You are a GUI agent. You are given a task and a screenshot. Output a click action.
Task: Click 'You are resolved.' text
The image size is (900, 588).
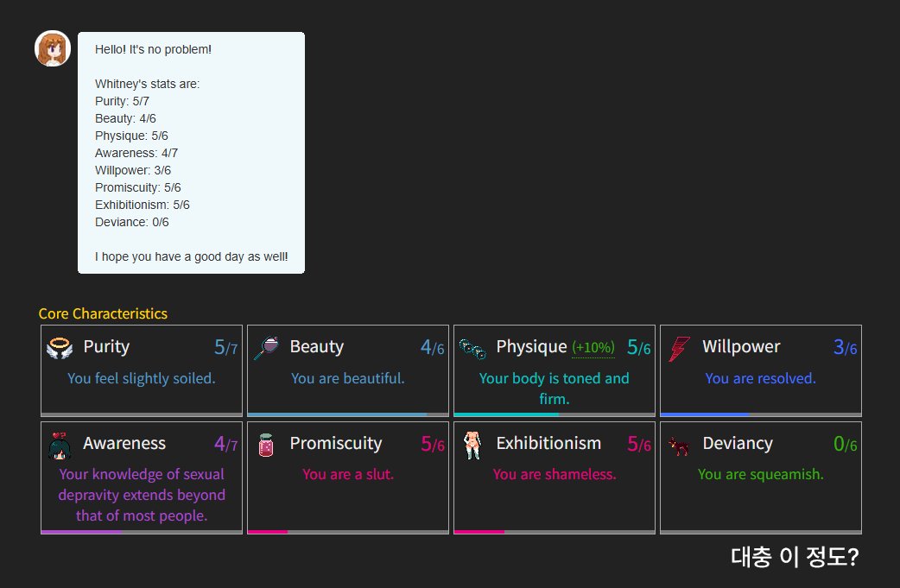point(761,378)
